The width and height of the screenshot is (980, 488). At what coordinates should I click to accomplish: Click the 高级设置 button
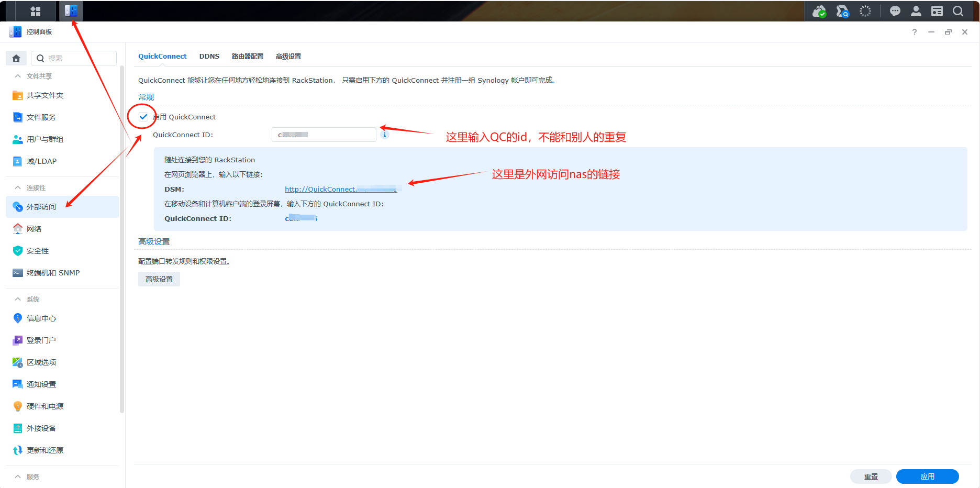[x=159, y=280]
